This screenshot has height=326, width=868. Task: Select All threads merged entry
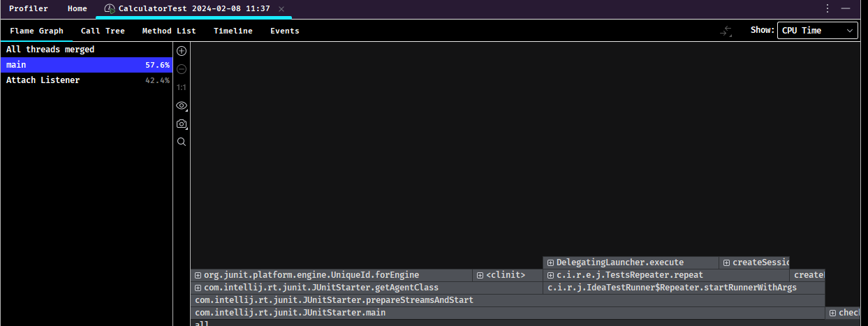click(x=87, y=50)
